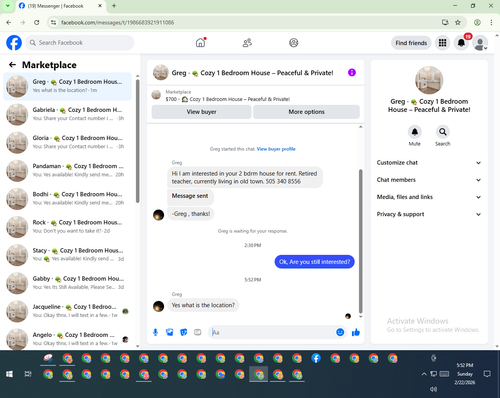
Task: Open Facebook app icon in taskbar
Action: tap(316, 358)
